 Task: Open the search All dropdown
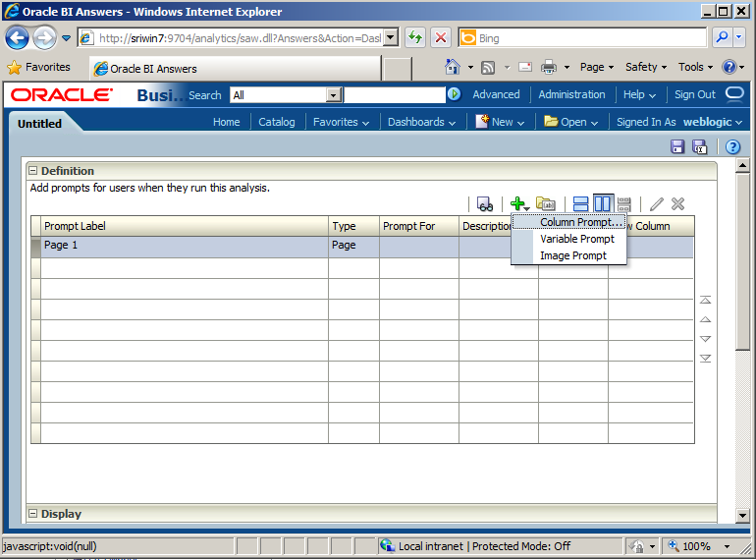pos(333,95)
